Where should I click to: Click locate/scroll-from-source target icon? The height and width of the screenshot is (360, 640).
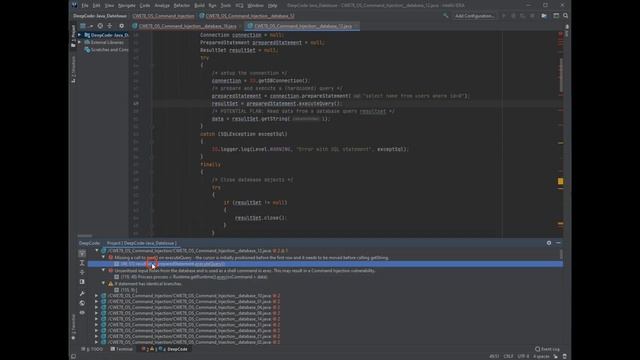pos(100,26)
